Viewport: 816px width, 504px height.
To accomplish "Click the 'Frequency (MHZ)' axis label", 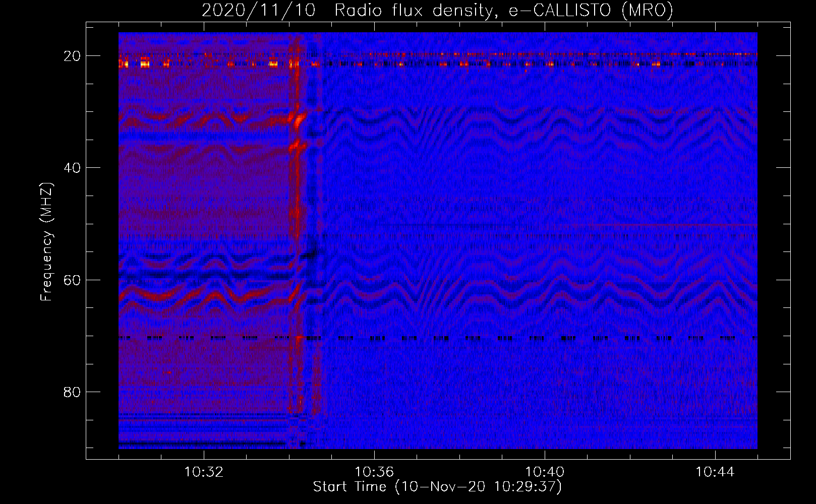I will (x=46, y=242).
